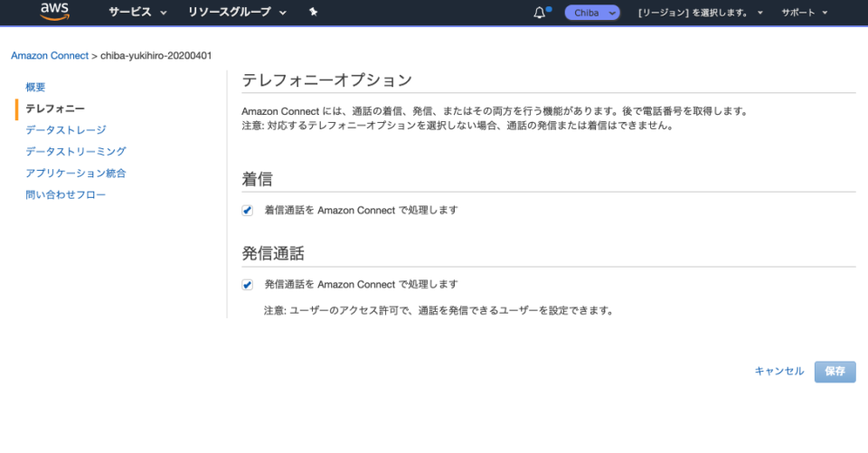This screenshot has height=453, width=868.
Task: Follow the Amazon Connect breadcrumb link
Action: click(x=50, y=55)
